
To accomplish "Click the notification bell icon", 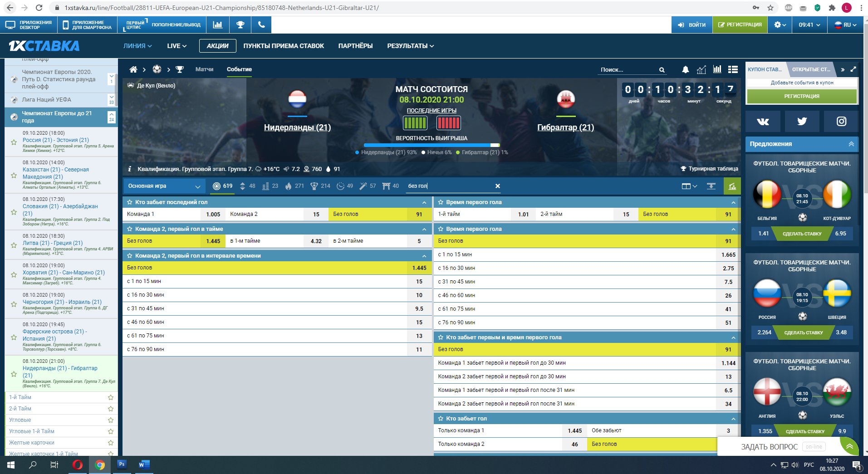I will [685, 69].
